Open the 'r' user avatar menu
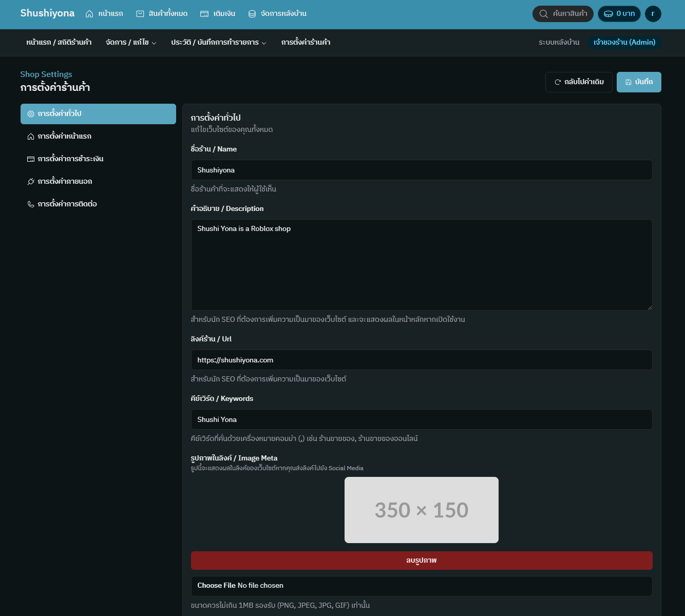The image size is (685, 616). (653, 14)
